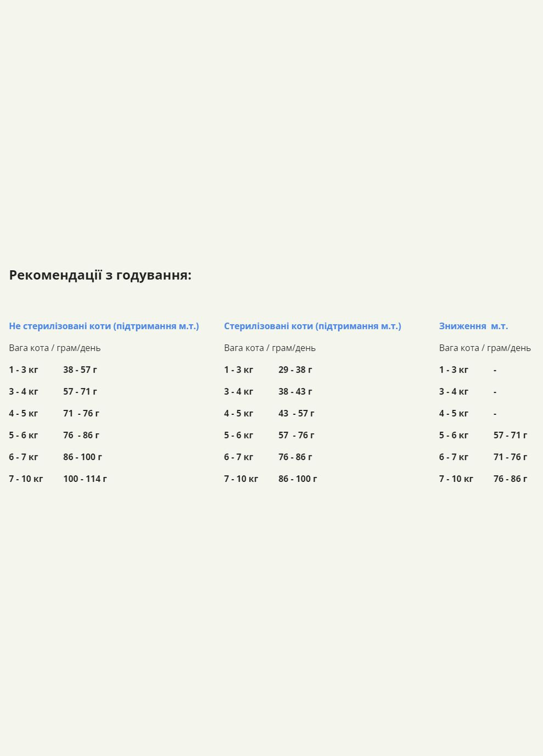Click "7 - 10 кг" in the Зниження м.т. column
Screen dimensions: 543x756
point(456,479)
